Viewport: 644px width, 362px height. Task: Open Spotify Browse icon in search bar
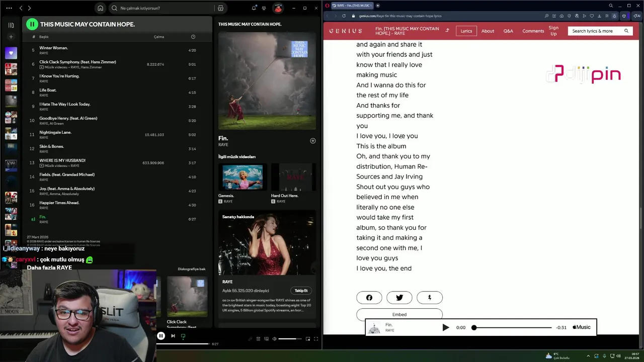220,8
